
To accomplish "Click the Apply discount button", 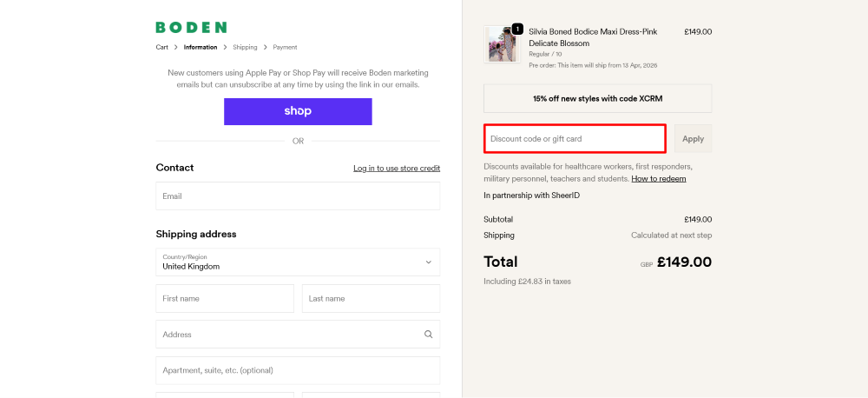I will (x=693, y=138).
